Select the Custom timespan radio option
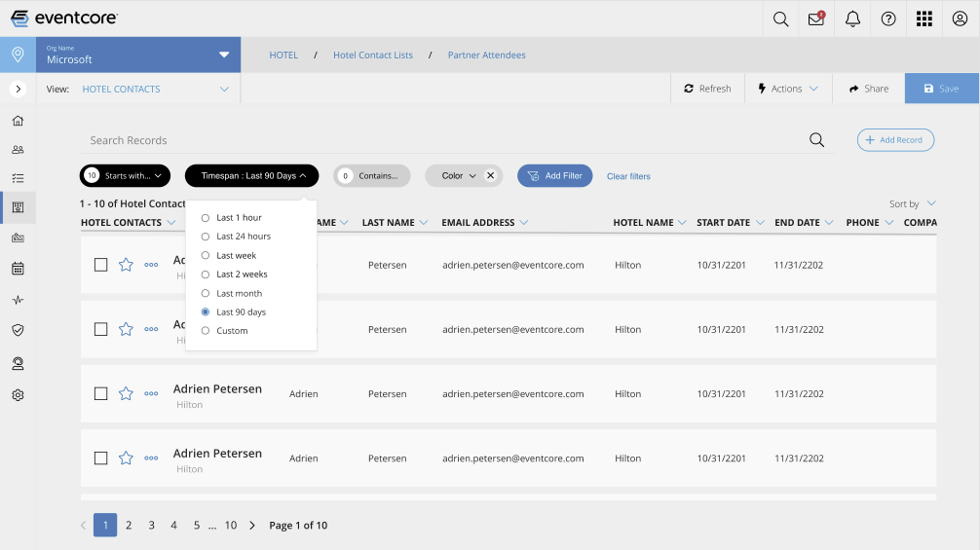 (206, 331)
